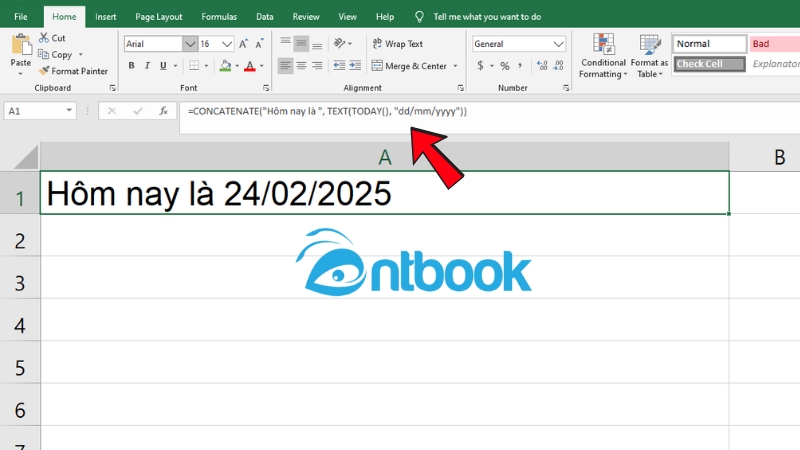Open the File tab

click(x=21, y=17)
